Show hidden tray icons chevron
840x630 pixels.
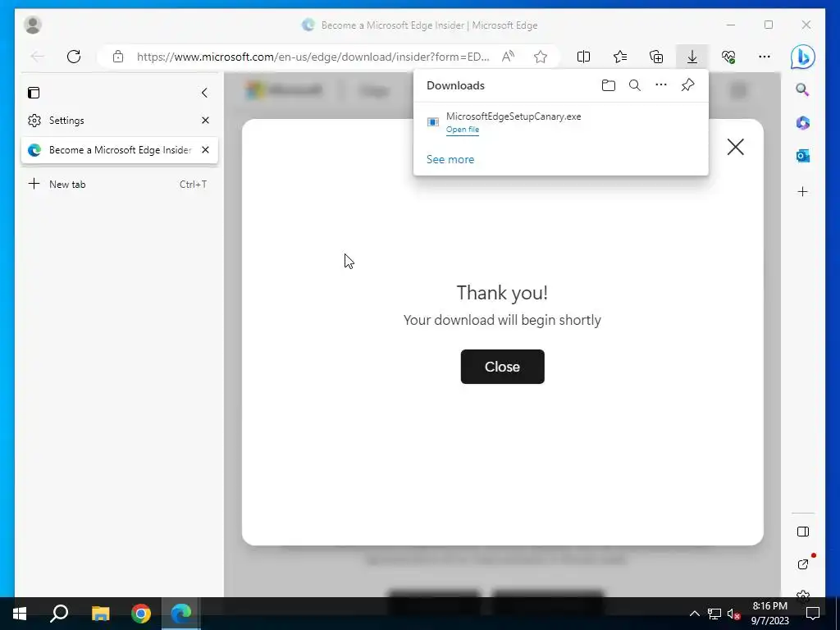[x=694, y=614]
